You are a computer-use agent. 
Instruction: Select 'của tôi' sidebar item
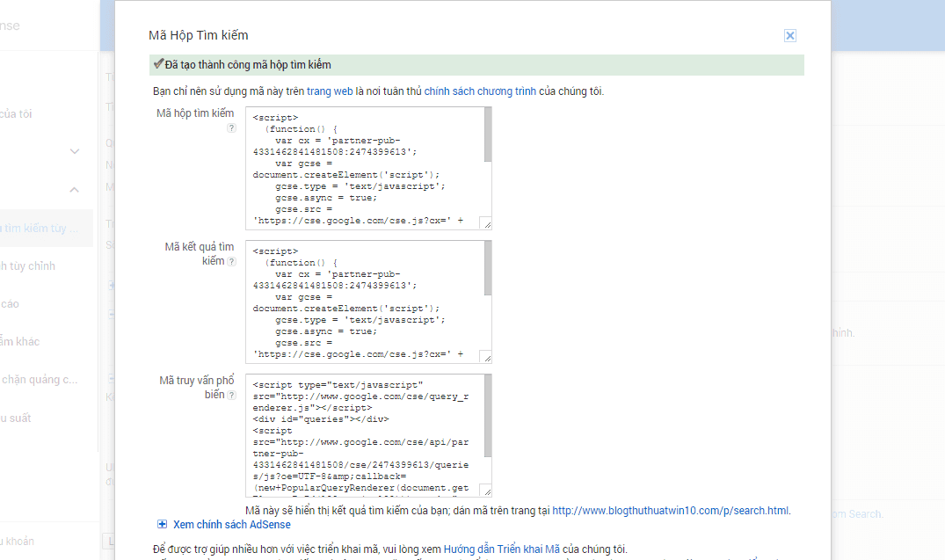[17, 114]
